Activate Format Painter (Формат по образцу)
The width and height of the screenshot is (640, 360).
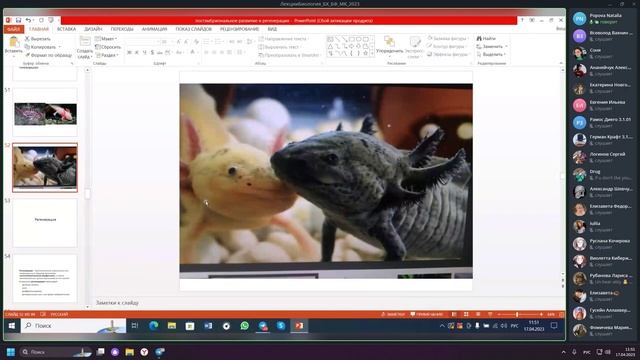coord(48,55)
